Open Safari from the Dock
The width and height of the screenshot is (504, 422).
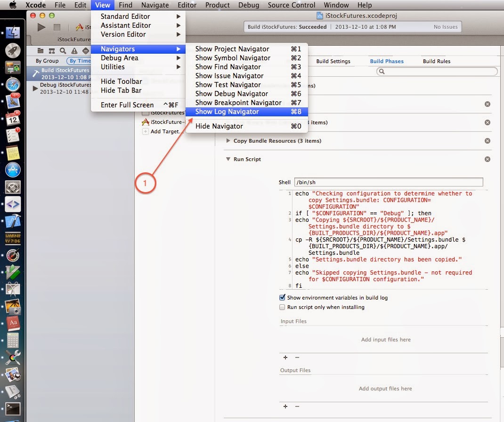coord(13,85)
